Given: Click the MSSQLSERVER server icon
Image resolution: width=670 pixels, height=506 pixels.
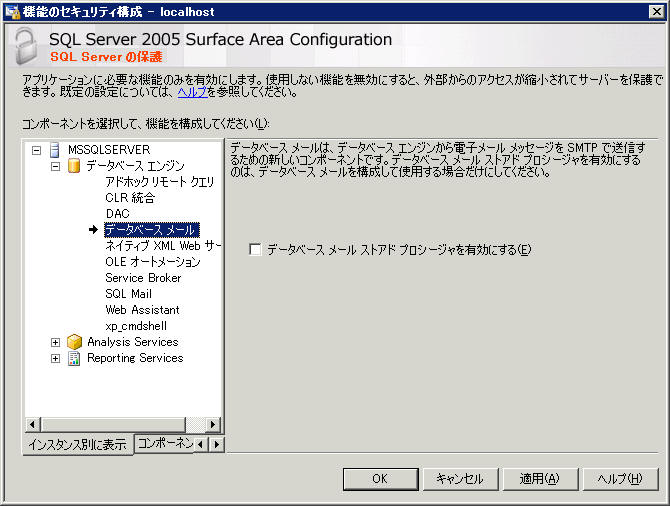Looking at the screenshot, I should [55, 150].
